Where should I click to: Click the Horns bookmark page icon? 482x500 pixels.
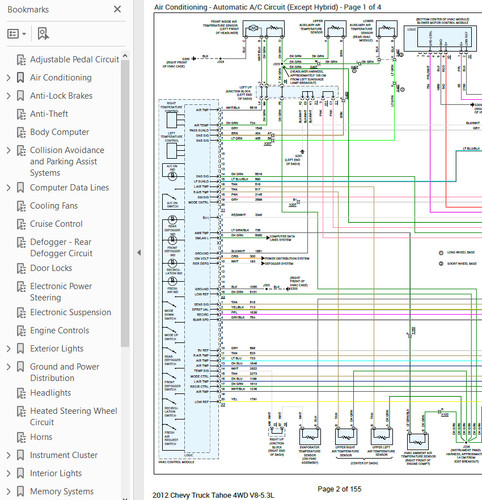pyautogui.click(x=21, y=437)
